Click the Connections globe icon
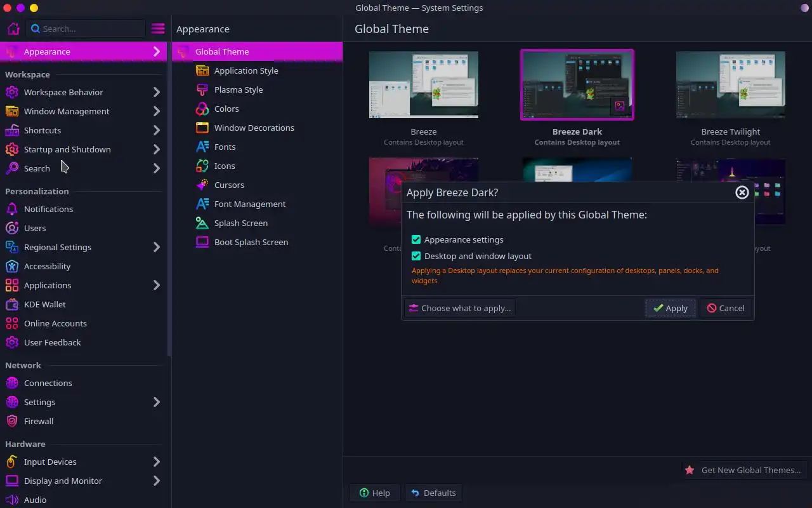This screenshot has height=508, width=812. pyautogui.click(x=12, y=383)
